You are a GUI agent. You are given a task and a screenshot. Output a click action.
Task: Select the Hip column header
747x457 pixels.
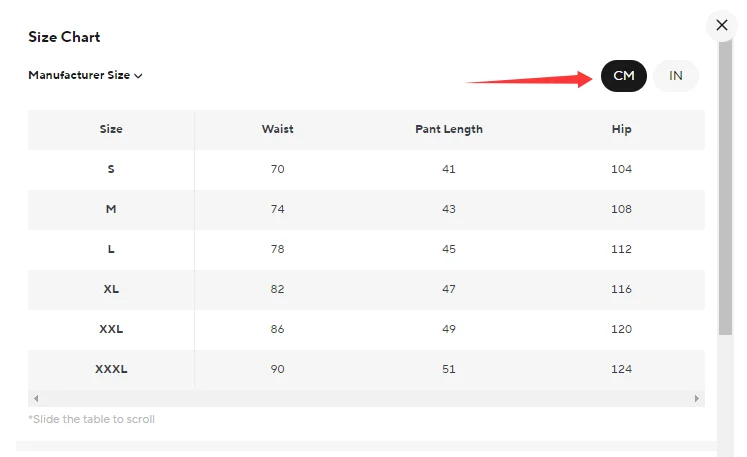tap(622, 129)
